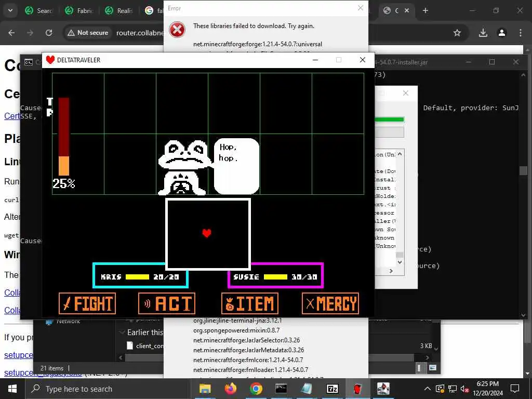
Task: Open the Windows Start menu
Action: 12,389
